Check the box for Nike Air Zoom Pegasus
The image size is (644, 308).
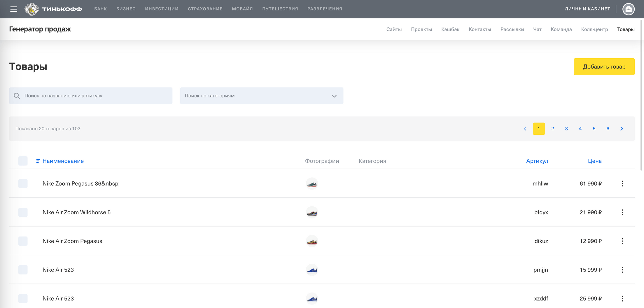(x=23, y=241)
